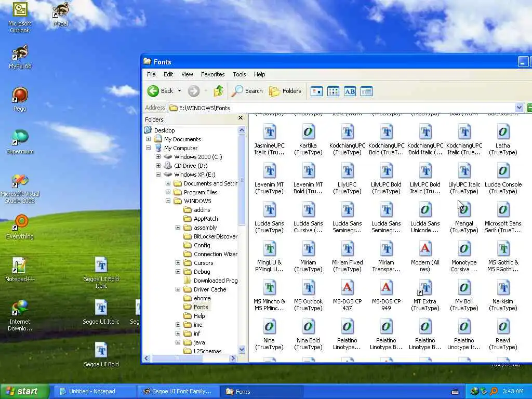Switch to Segoe UI Font Family taskbar button
This screenshot has height=399, width=532.
178,392
